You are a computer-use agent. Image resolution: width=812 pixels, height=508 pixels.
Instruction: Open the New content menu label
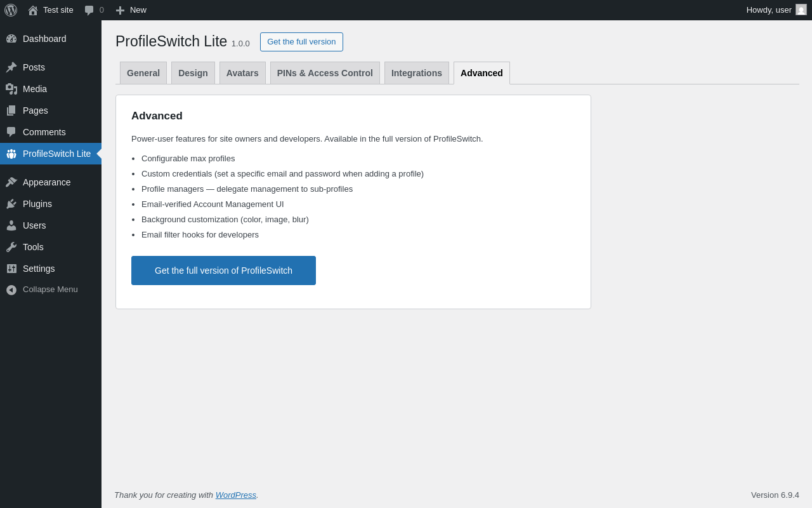pyautogui.click(x=138, y=10)
